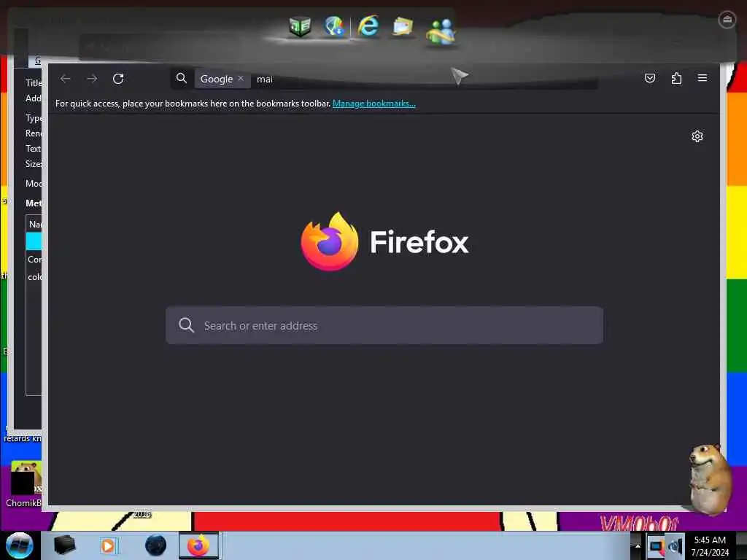Click the search magnifier inside the homepage search box
The width and height of the screenshot is (747, 560).
tap(186, 325)
